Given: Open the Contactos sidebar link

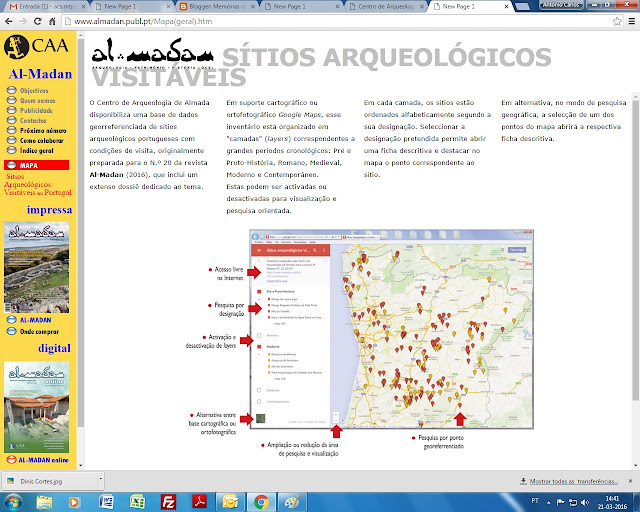Looking at the screenshot, I should tap(33, 120).
